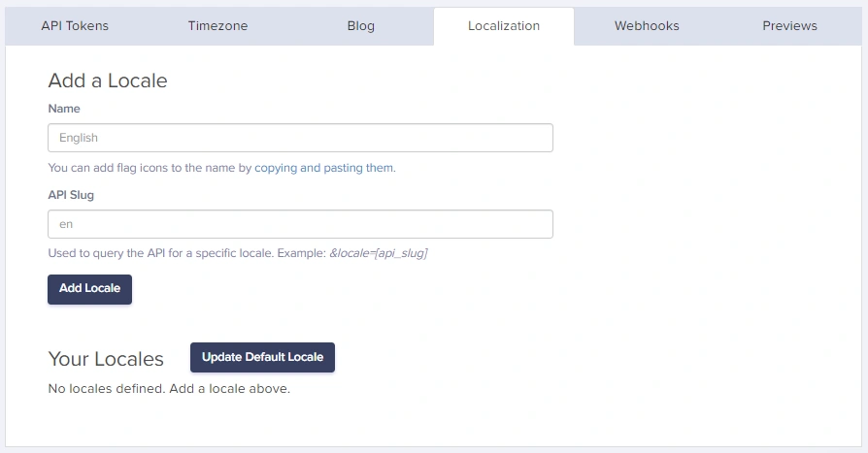Click the 'Add a Locale' heading
This screenshot has height=453, width=868.
[x=108, y=81]
